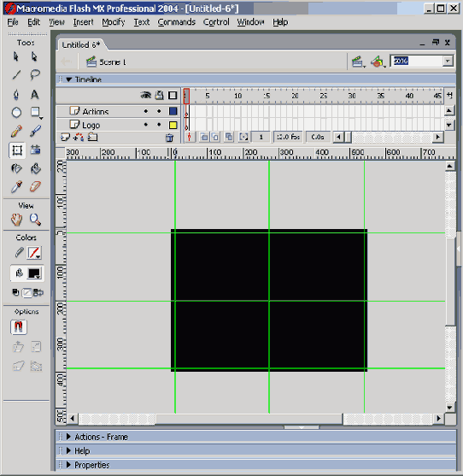Toggle visibility dot for Actions layer

[x=146, y=111]
